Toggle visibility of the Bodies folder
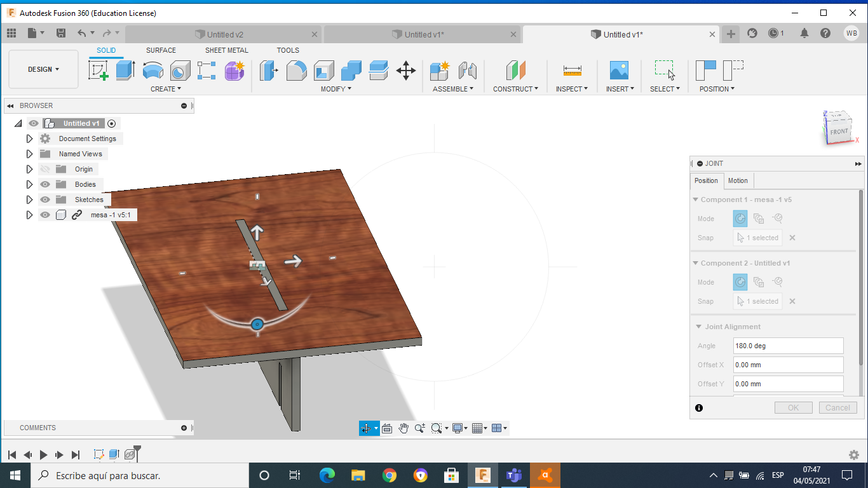This screenshot has width=868, height=488. tap(44, 184)
